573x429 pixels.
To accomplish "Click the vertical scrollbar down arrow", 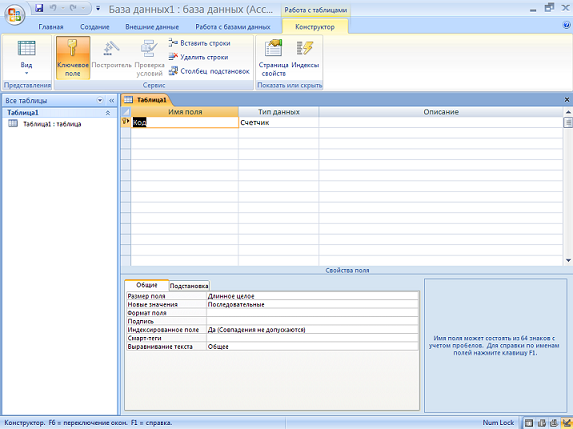I will [x=568, y=261].
